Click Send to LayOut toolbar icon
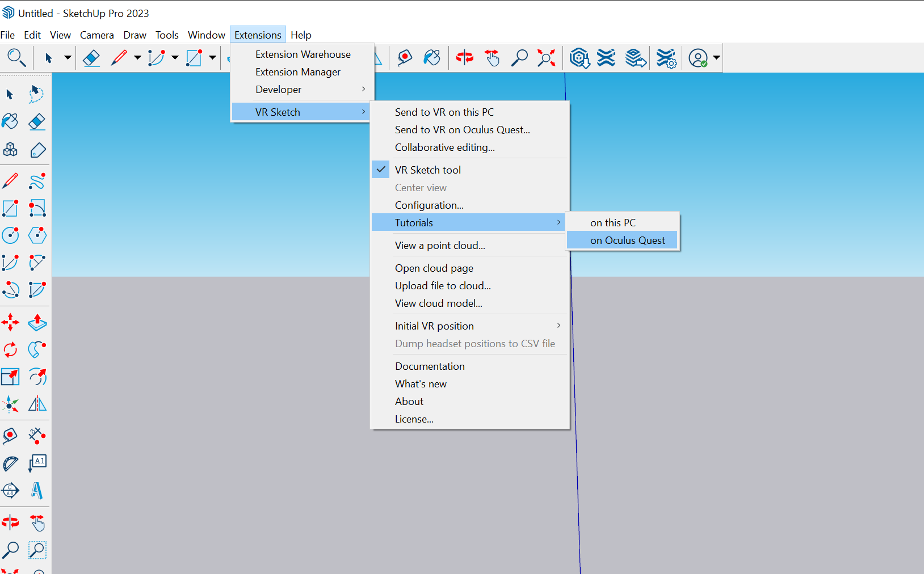 (636, 57)
